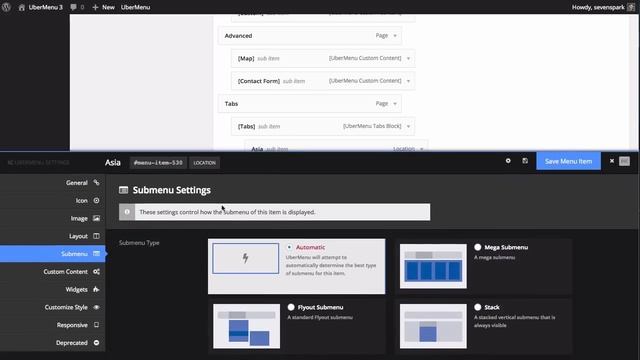Click the Submenu Type label
This screenshot has height=360, width=640.
coord(139,243)
